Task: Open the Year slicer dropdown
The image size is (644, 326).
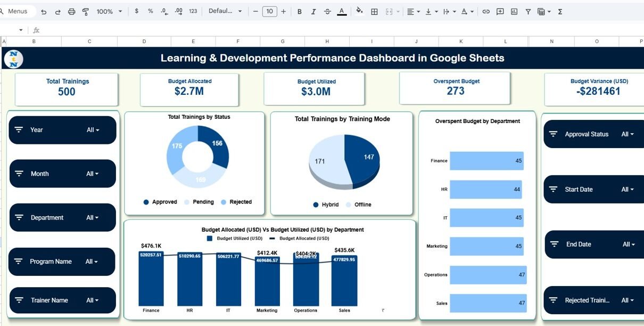Action: [x=93, y=130]
